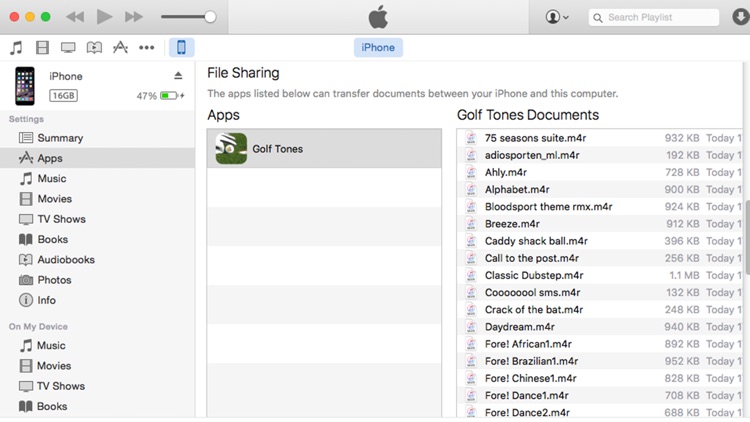Image resolution: width=750 pixels, height=422 pixels.
Task: Select the TV Shows monitor icon
Action: point(68,47)
